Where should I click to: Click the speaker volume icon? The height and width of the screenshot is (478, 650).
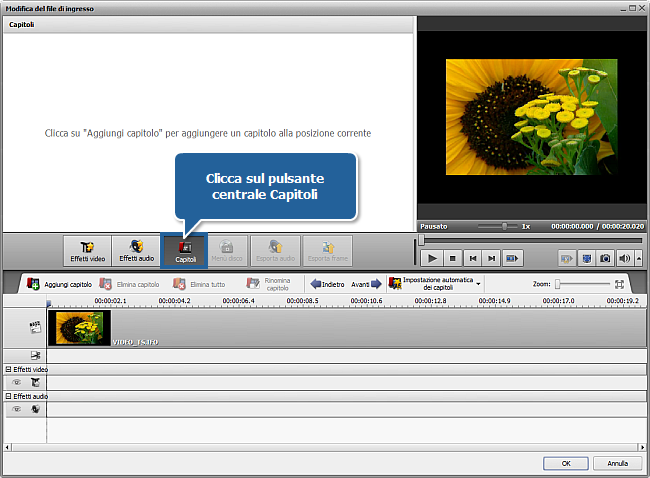(x=626, y=258)
